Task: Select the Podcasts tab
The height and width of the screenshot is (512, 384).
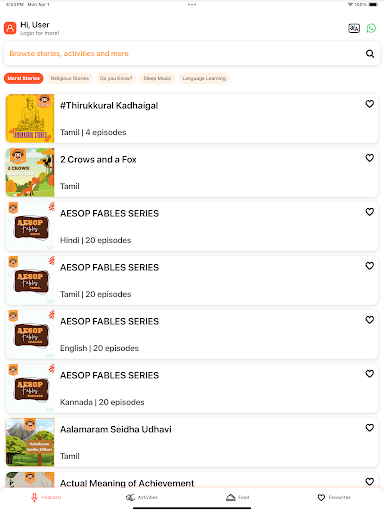Action: click(x=46, y=497)
